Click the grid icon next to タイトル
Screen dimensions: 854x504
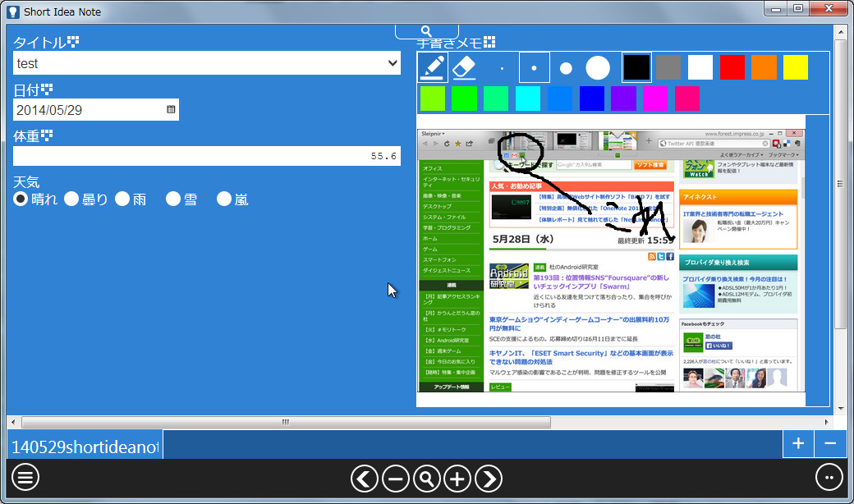pos(73,41)
